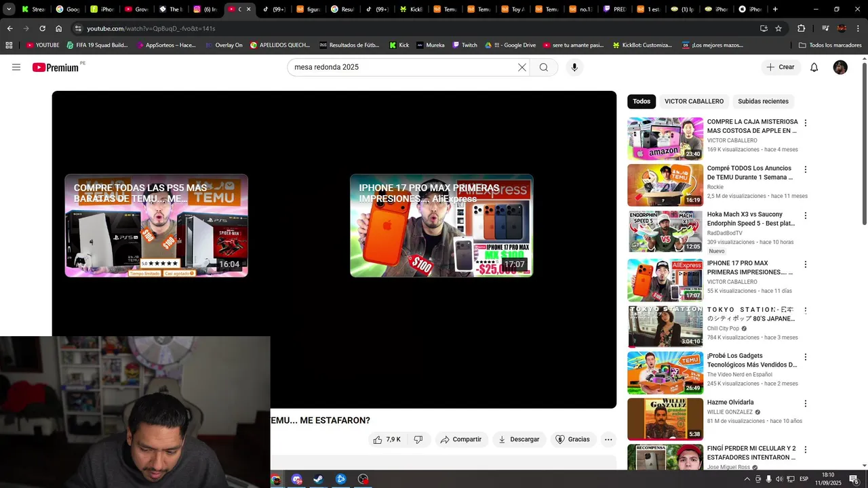
Task: Open options for COMPRE LA CAJA MISTERIOSA video
Action: pyautogui.click(x=806, y=123)
